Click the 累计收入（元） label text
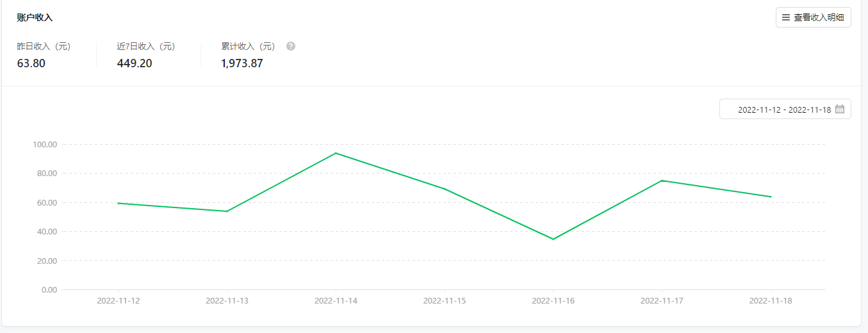This screenshot has height=333, width=868. pyautogui.click(x=249, y=46)
